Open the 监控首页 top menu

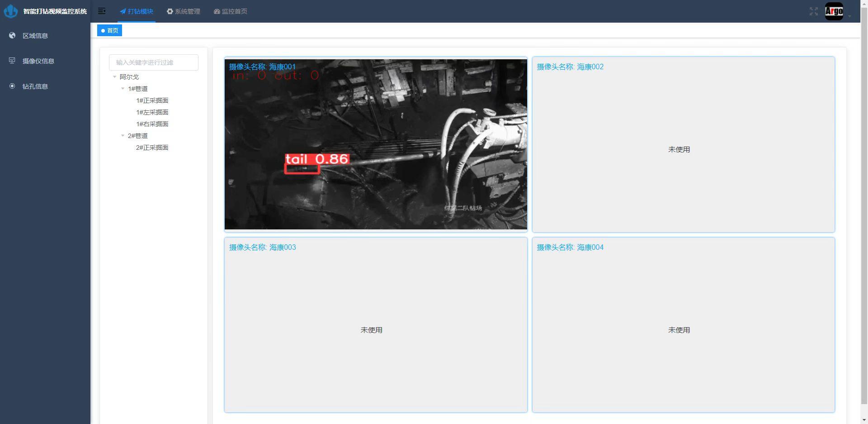tap(231, 11)
